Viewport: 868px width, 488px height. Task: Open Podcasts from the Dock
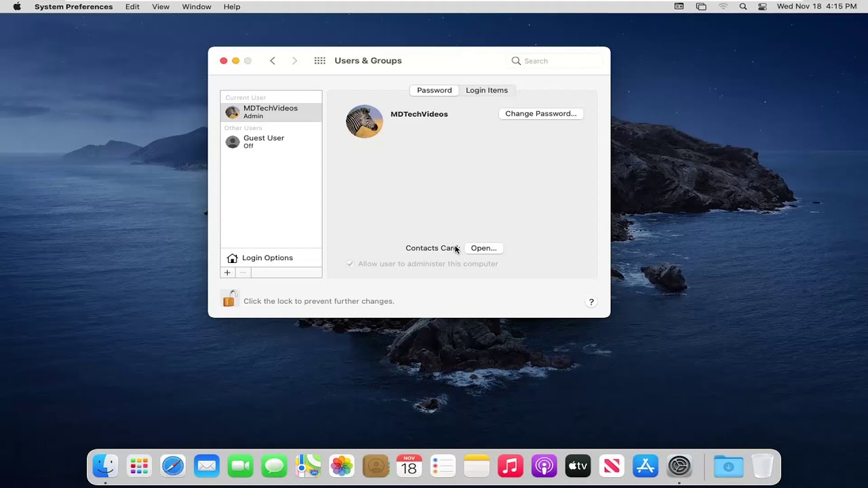(544, 466)
